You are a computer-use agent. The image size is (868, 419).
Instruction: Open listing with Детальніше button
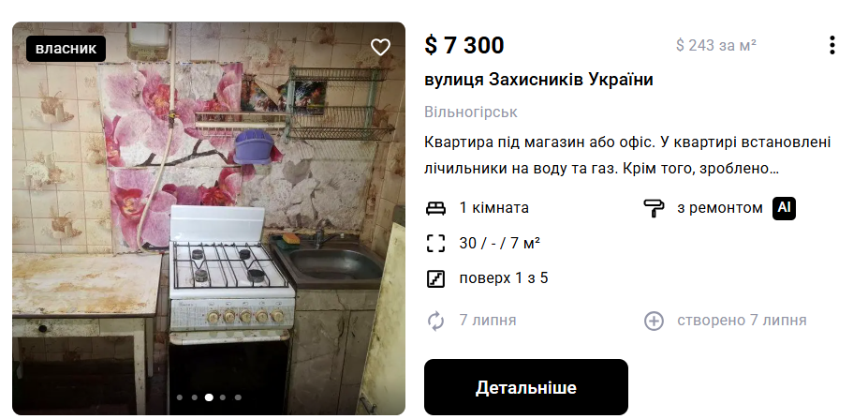526,387
